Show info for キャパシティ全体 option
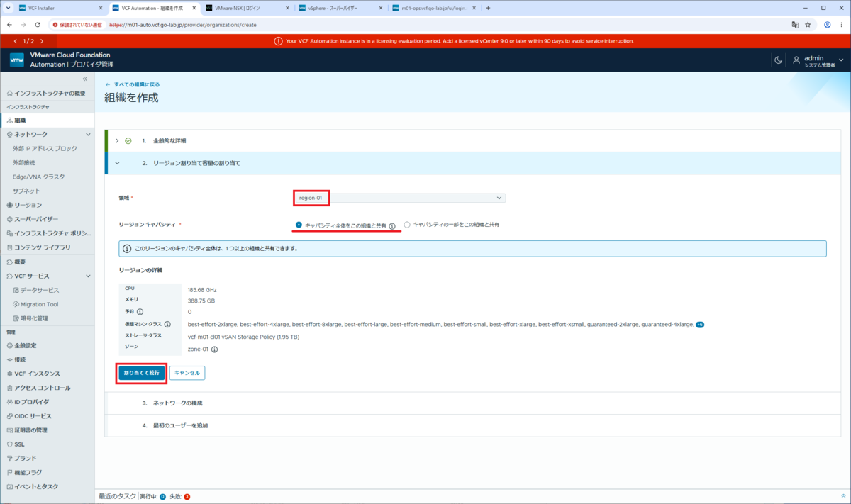Viewport: 851px width, 504px height. (392, 225)
